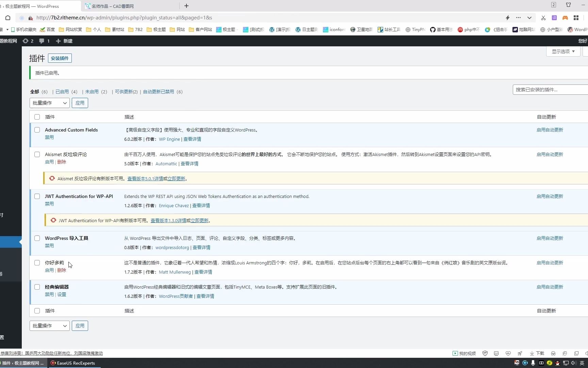Open the top 批量操作 bulk action dropdown
Screen dimensions: 588x368
50,103
